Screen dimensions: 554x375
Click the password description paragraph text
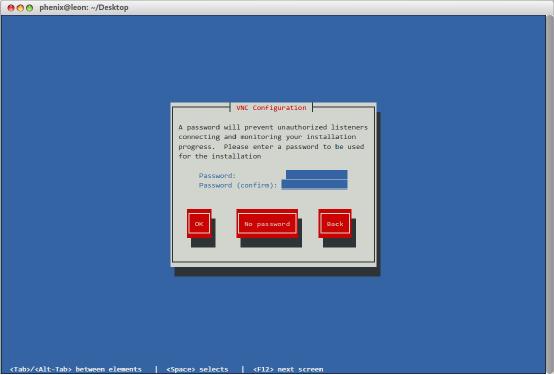pos(273,141)
